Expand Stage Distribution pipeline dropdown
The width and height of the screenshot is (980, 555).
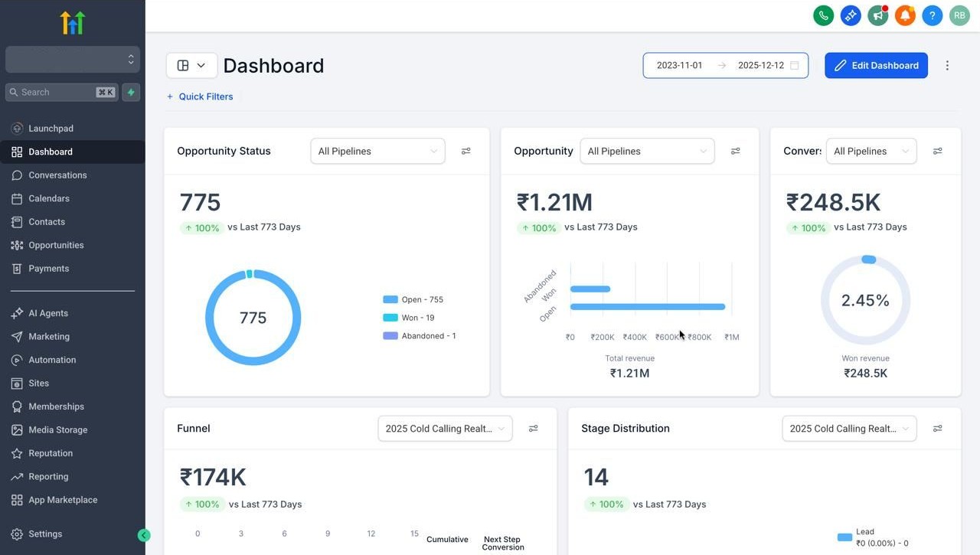pos(848,429)
